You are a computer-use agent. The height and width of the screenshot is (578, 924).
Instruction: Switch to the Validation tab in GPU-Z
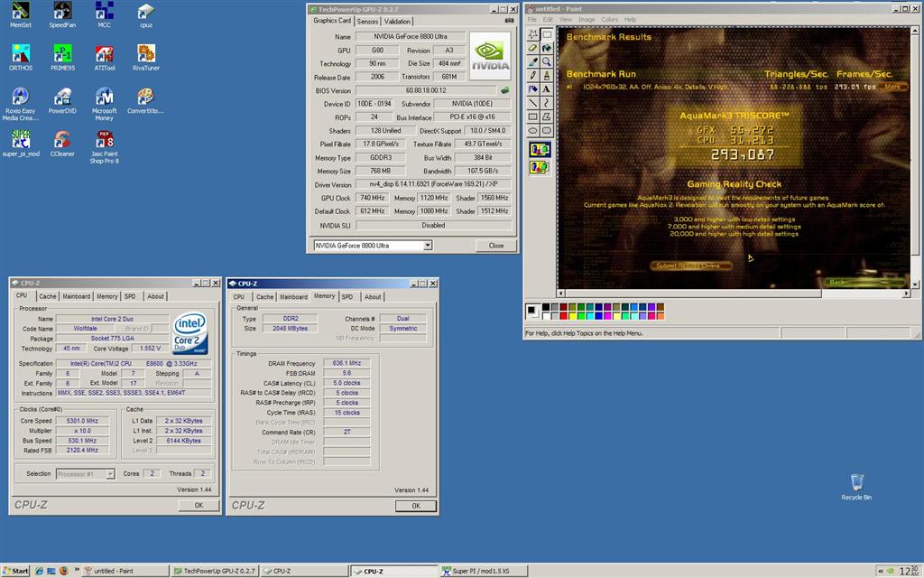[x=397, y=22]
